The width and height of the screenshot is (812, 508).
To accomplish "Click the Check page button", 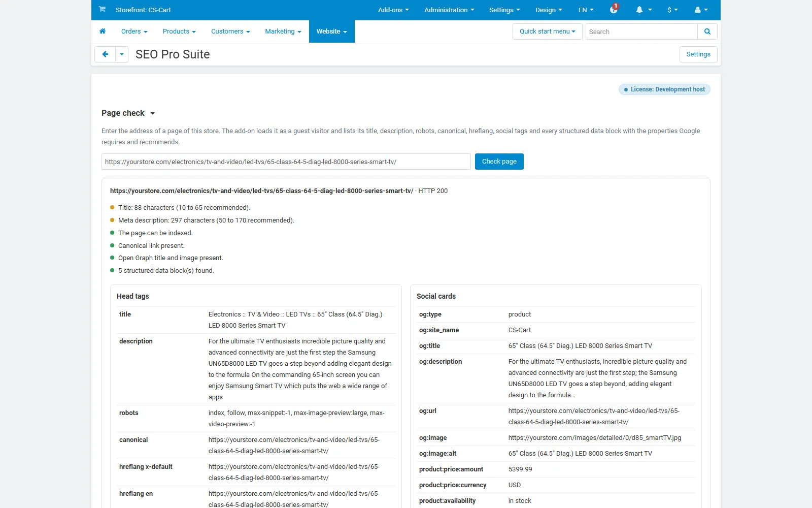I will [499, 162].
